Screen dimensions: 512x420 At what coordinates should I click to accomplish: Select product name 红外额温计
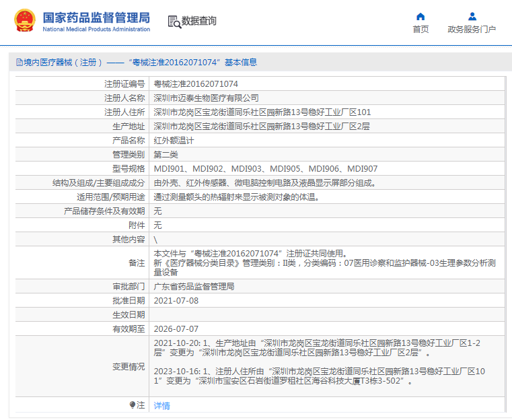pyautogui.click(x=174, y=141)
